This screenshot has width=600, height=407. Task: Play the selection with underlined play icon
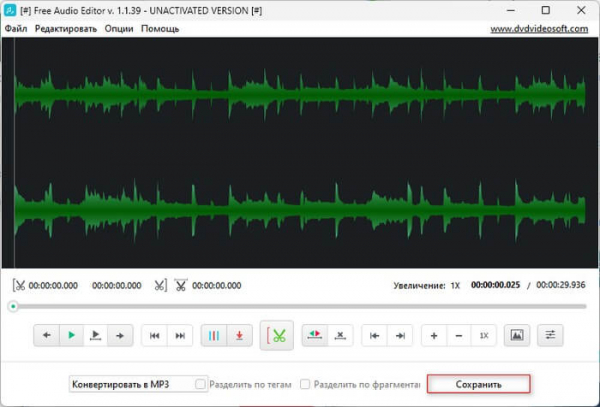coord(96,335)
